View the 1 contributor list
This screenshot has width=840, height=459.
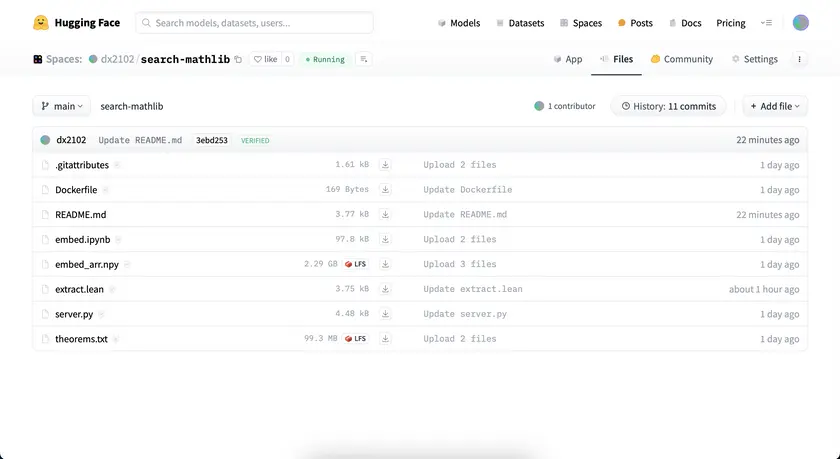coord(565,106)
